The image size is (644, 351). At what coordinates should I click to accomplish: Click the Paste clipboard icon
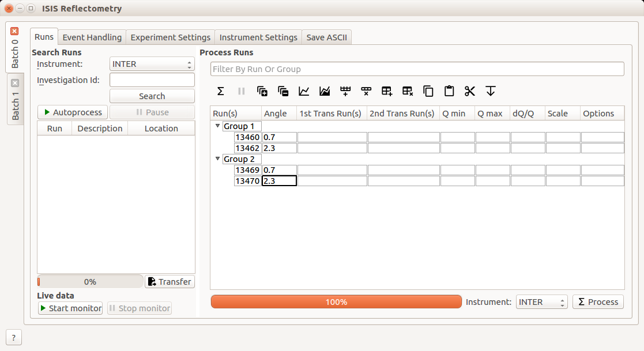point(449,91)
